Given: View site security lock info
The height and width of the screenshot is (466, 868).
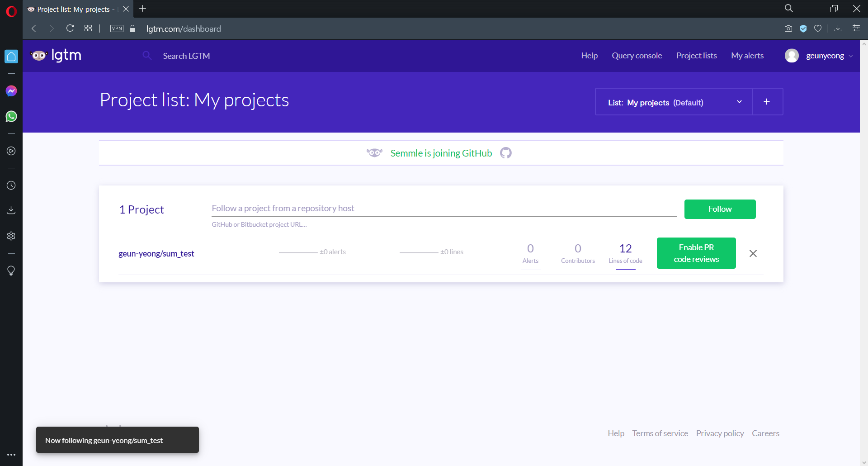Looking at the screenshot, I should 132,29.
